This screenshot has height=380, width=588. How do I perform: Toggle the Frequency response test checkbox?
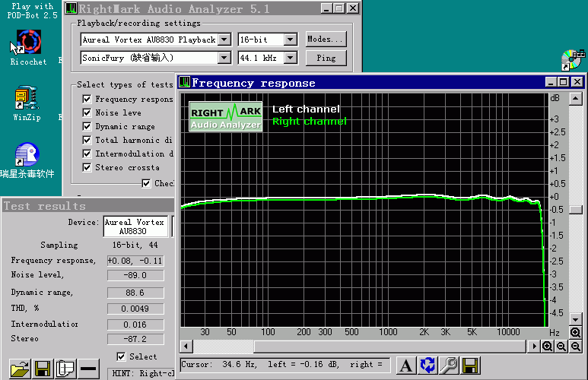coord(87,99)
